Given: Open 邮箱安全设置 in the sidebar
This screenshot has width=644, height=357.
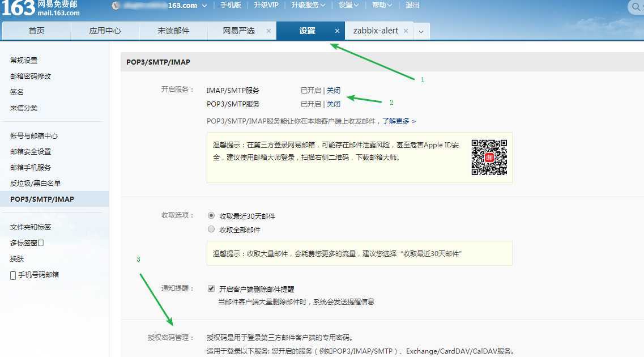Looking at the screenshot, I should pos(31,152).
